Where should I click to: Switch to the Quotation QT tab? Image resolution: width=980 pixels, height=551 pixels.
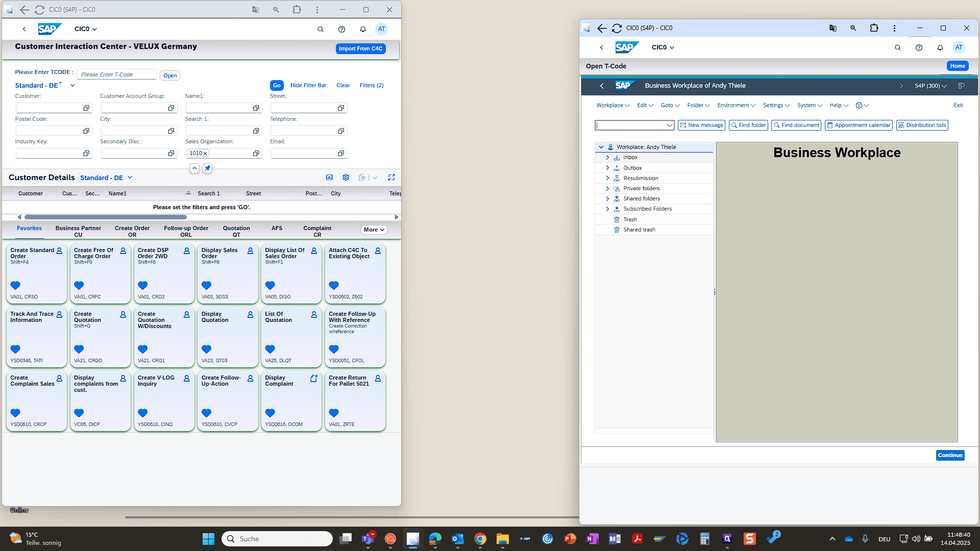point(236,232)
